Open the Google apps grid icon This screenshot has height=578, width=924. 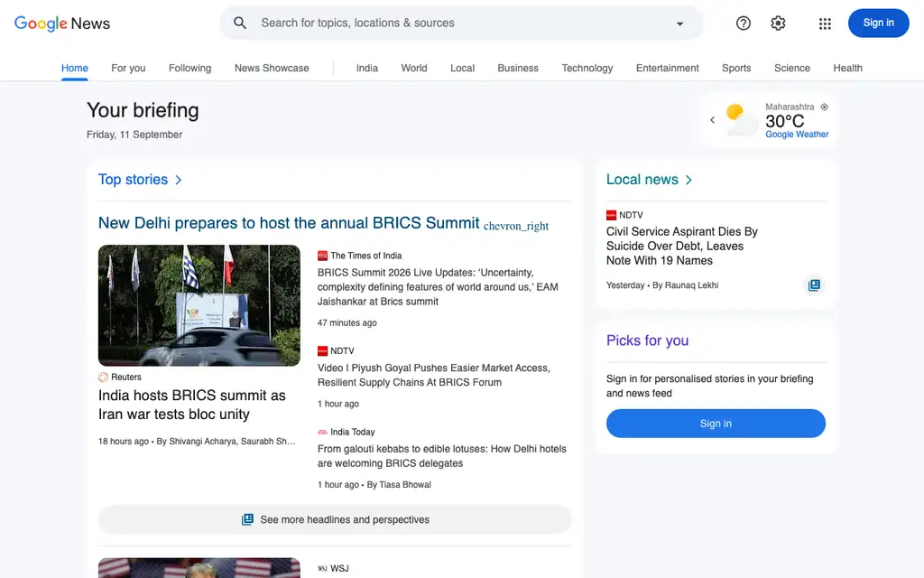tap(825, 23)
